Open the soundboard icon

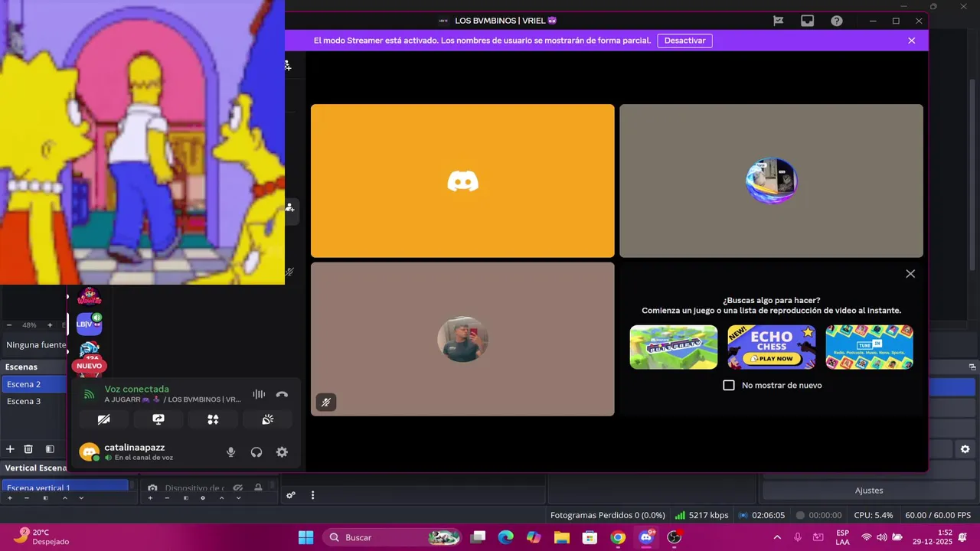point(268,419)
